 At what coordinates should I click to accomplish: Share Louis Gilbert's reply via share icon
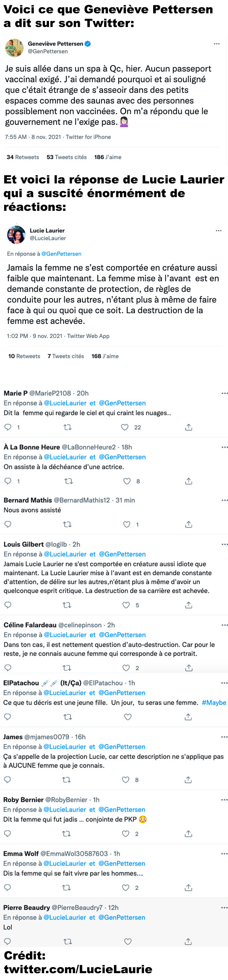coord(188,605)
